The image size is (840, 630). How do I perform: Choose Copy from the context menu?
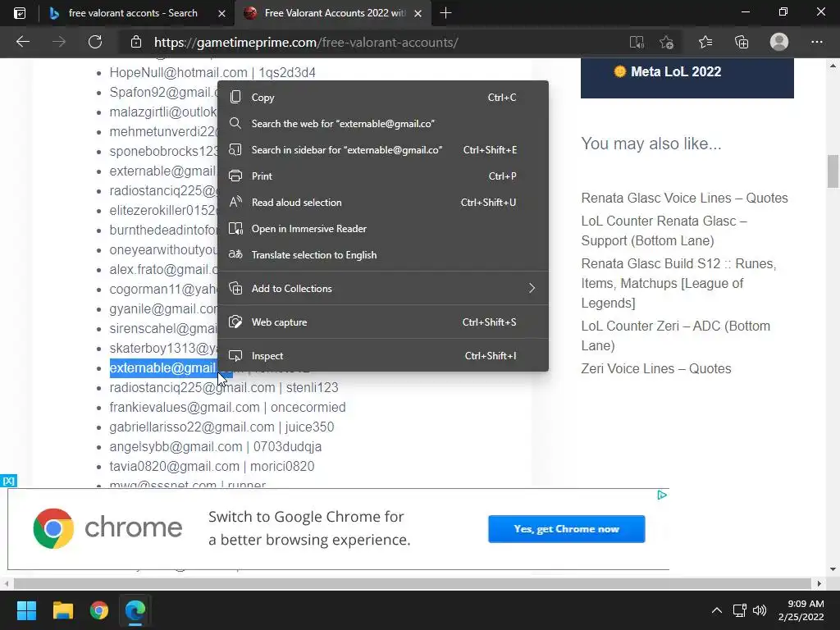click(x=383, y=98)
